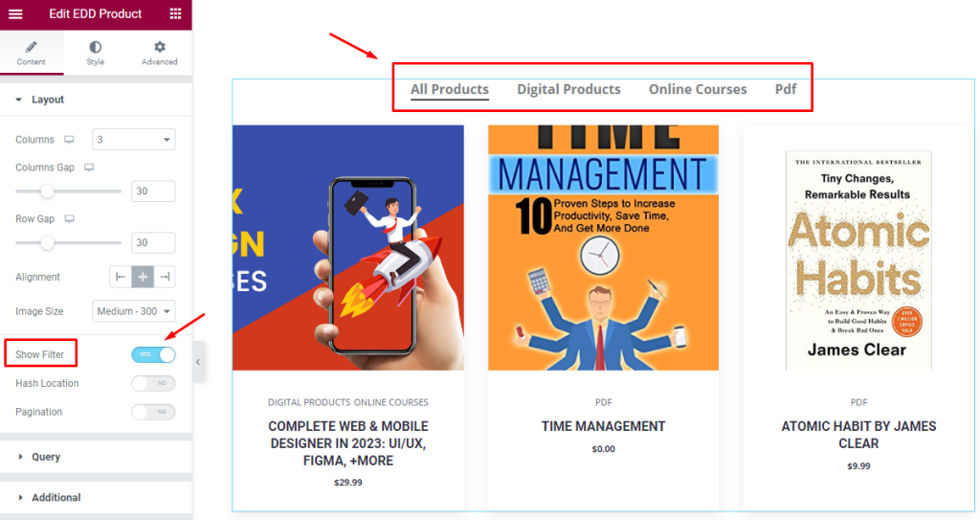Open the Columns dropdown
This screenshot has width=980, height=520.
click(x=134, y=140)
